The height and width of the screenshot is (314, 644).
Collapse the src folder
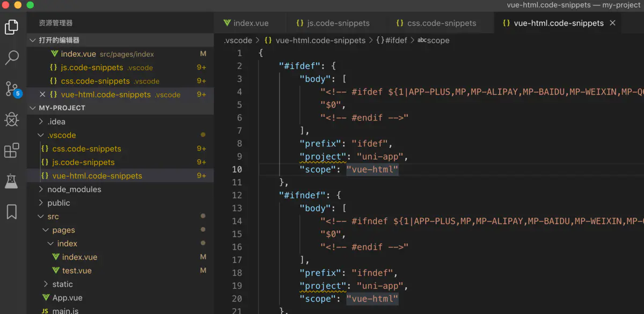tap(42, 216)
